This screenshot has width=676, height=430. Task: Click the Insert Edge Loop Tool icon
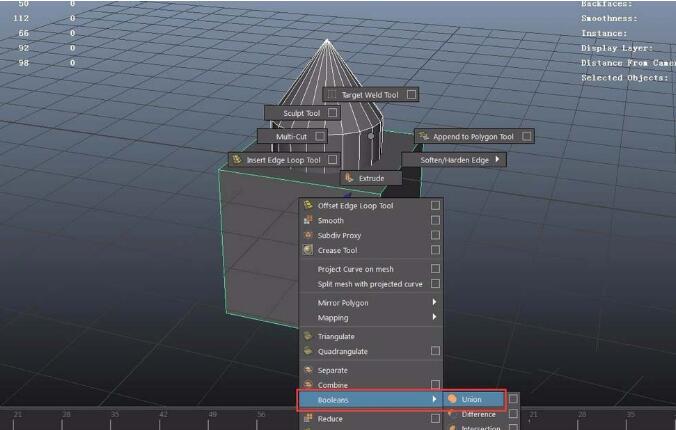point(237,160)
